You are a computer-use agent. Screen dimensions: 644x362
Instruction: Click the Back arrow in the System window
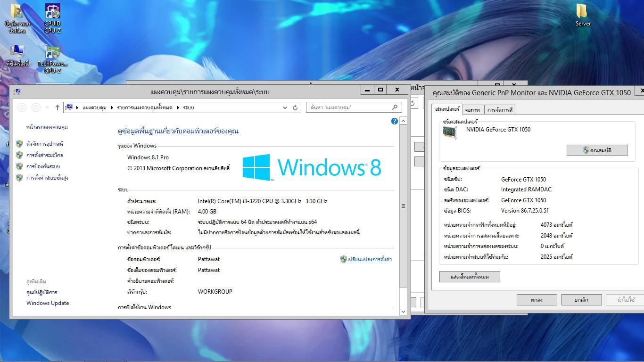[x=22, y=107]
